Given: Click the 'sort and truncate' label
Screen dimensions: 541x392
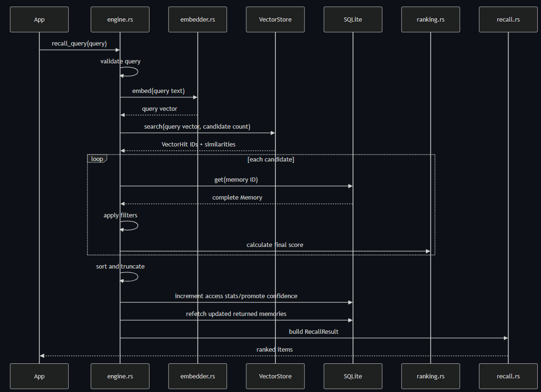Looking at the screenshot, I should pyautogui.click(x=120, y=267).
